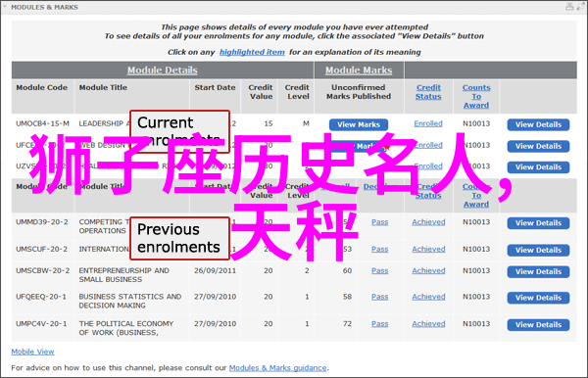Click the 'MODULES & MARKS' channel title

(x=45, y=7)
